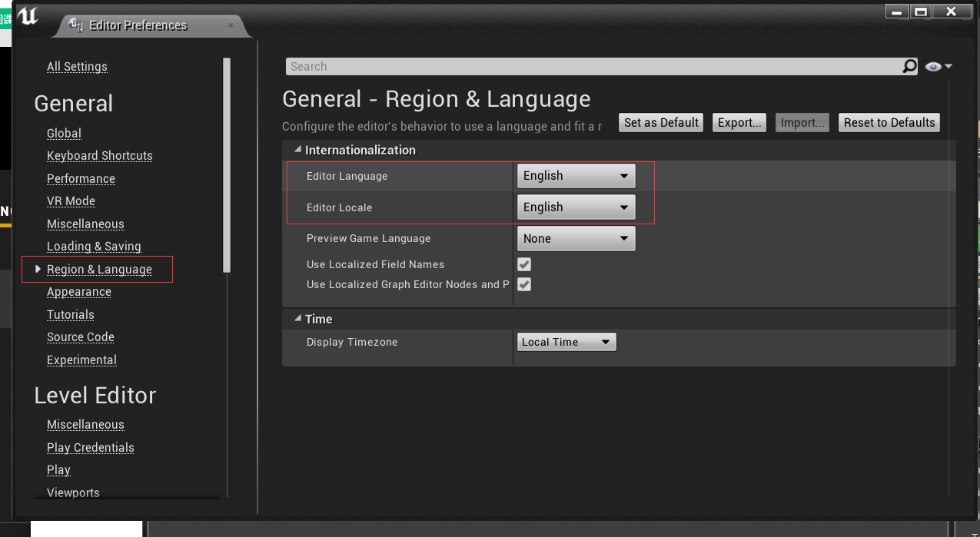The height and width of the screenshot is (537, 980).
Task: Click the Display Timezone label
Action: coord(352,342)
